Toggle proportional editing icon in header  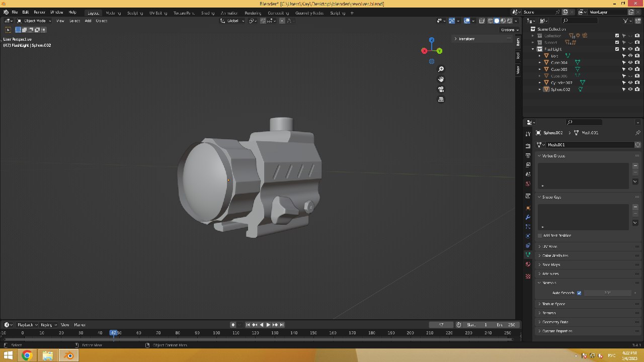(x=282, y=21)
